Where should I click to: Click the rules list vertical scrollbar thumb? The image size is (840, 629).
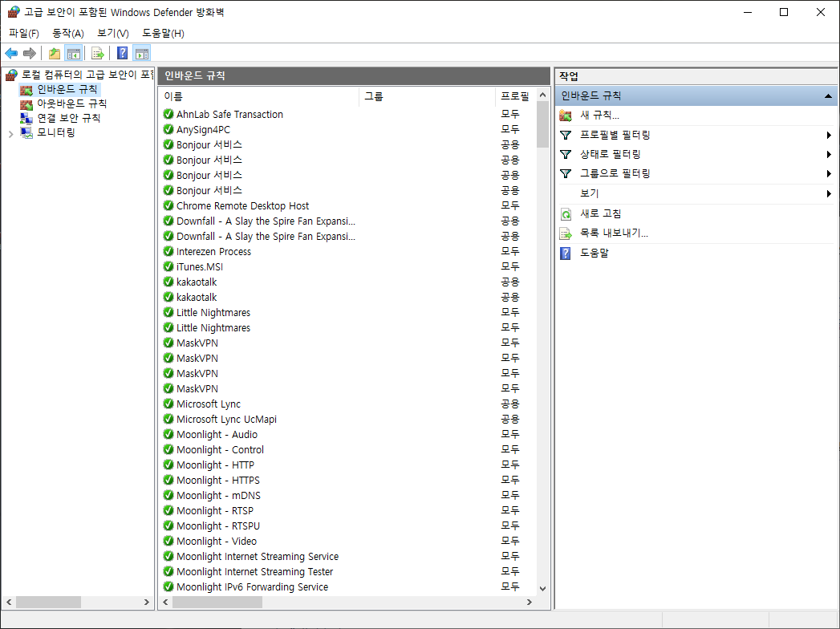click(542, 125)
